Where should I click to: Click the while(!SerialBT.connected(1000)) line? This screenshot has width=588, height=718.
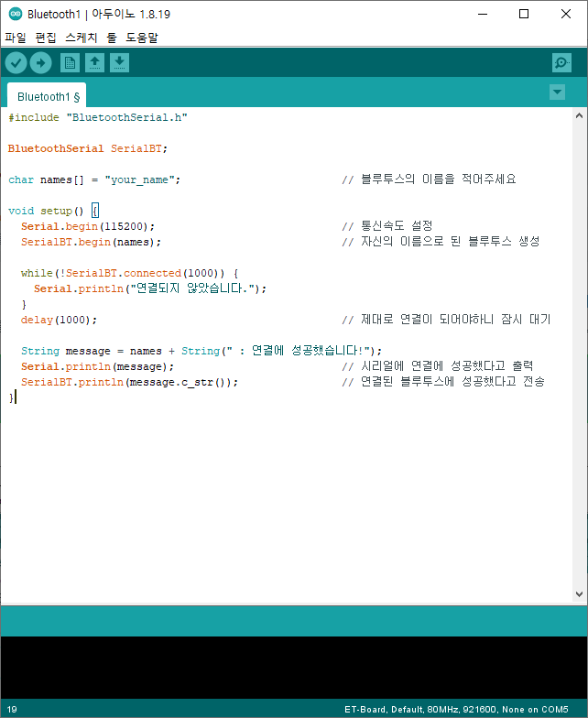130,273
